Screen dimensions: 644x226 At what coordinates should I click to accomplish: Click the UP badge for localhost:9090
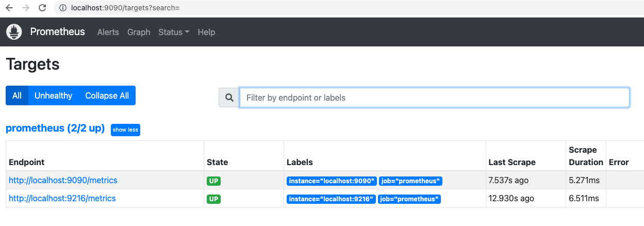coord(213,181)
